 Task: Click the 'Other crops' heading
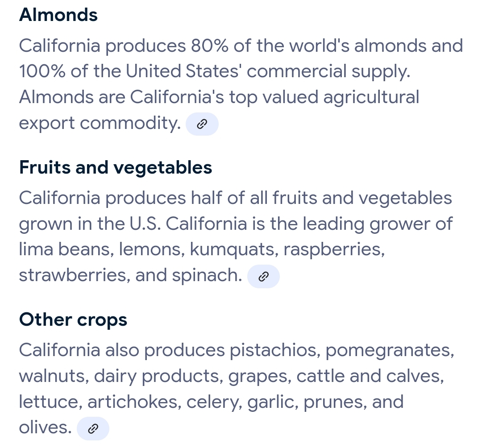(73, 319)
